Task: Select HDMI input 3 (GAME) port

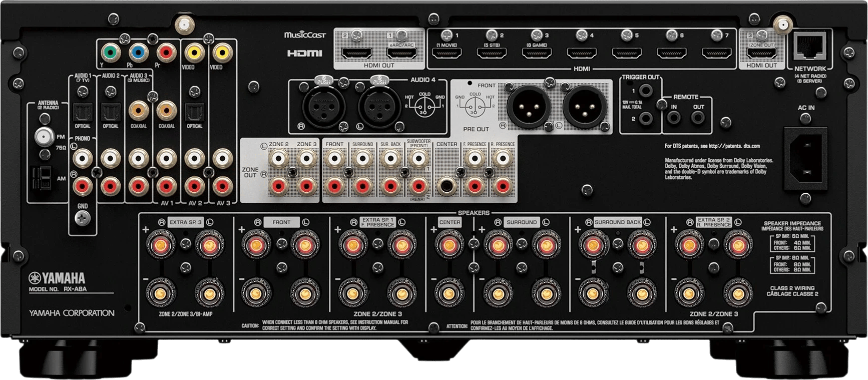Action: (537, 53)
